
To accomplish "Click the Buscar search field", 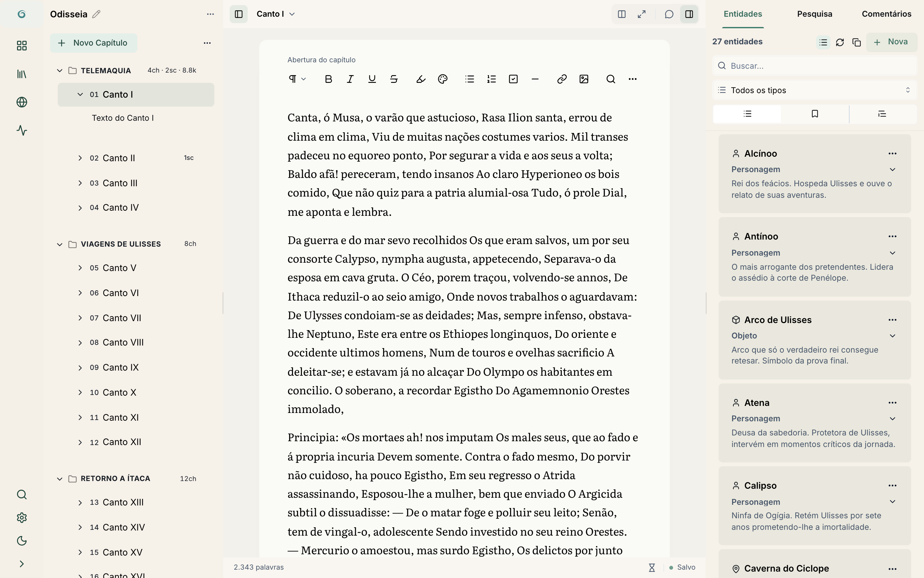I will click(814, 66).
